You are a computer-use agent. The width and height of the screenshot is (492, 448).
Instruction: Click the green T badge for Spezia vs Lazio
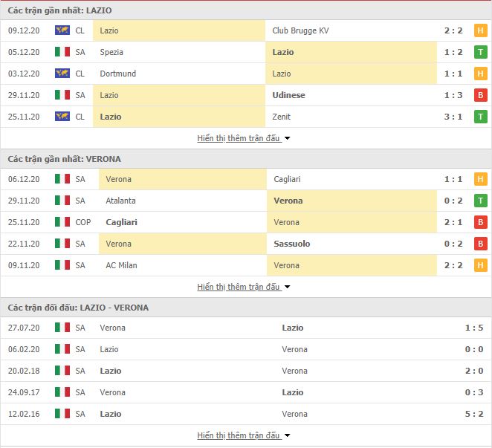(480, 52)
